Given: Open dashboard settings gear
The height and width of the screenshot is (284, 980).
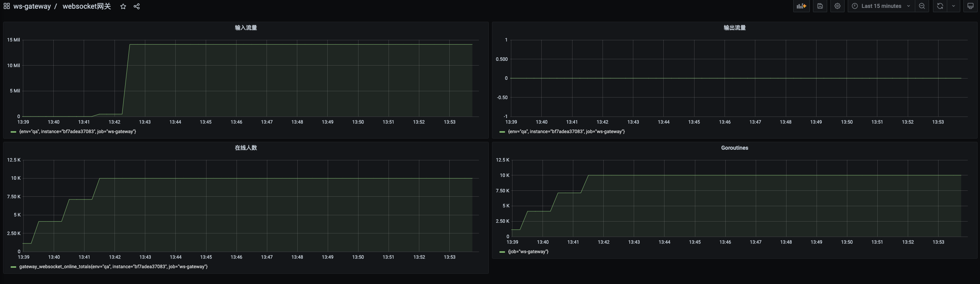Looking at the screenshot, I should tap(837, 6).
